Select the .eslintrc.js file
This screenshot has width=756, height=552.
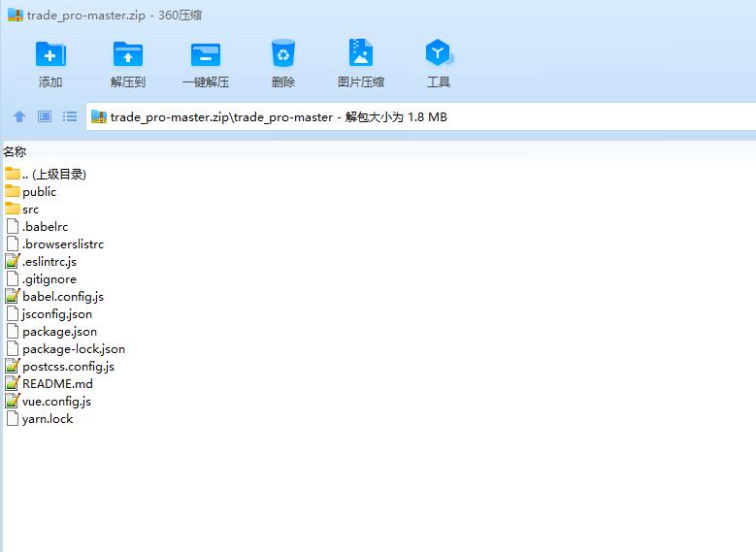pyautogui.click(x=49, y=262)
